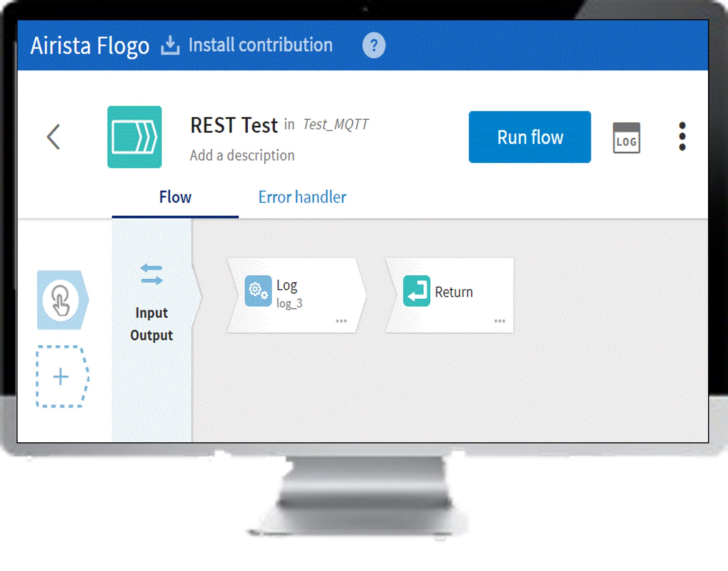Click the Input label in flow panel
Screen dimensions: 728x571
click(151, 313)
